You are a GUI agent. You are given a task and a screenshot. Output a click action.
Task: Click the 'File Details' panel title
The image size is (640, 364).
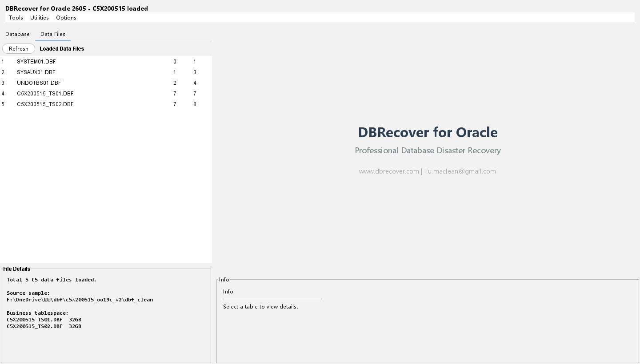coord(17,269)
